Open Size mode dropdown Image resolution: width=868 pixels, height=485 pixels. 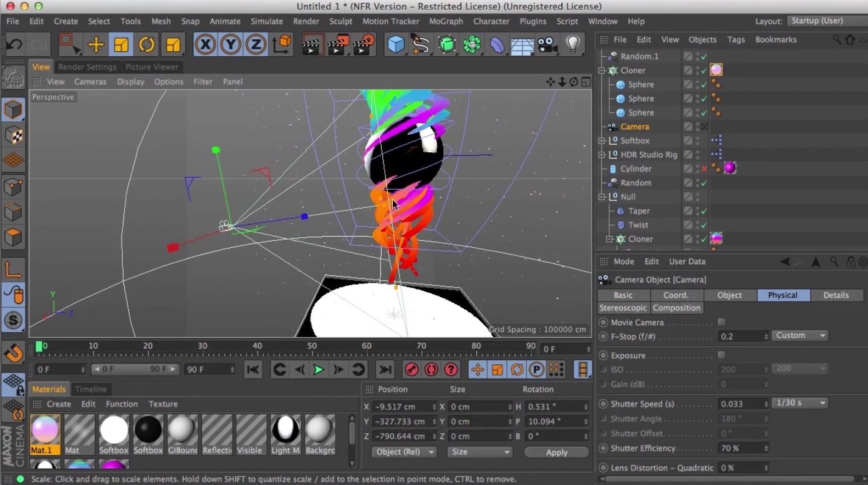480,452
